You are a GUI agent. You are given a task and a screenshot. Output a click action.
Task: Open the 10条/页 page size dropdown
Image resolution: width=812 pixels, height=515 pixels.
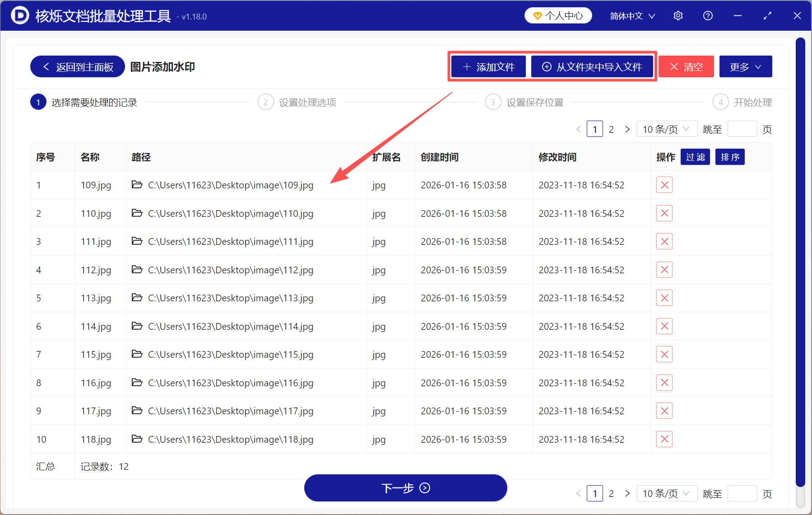pyautogui.click(x=667, y=129)
